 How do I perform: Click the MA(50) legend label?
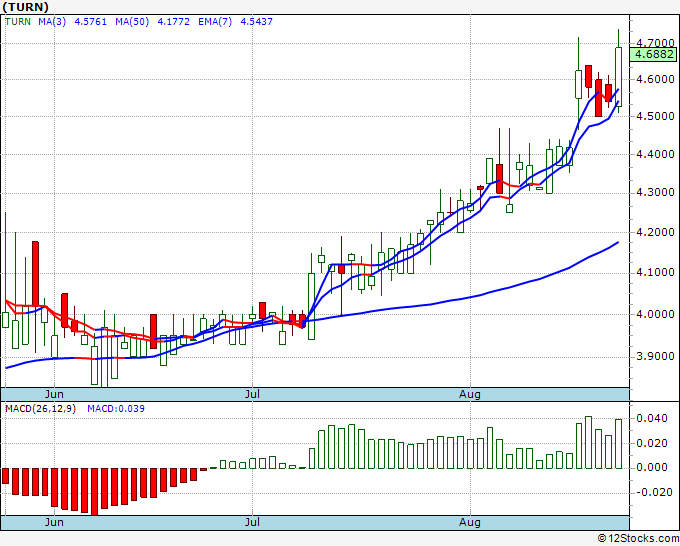point(132,21)
